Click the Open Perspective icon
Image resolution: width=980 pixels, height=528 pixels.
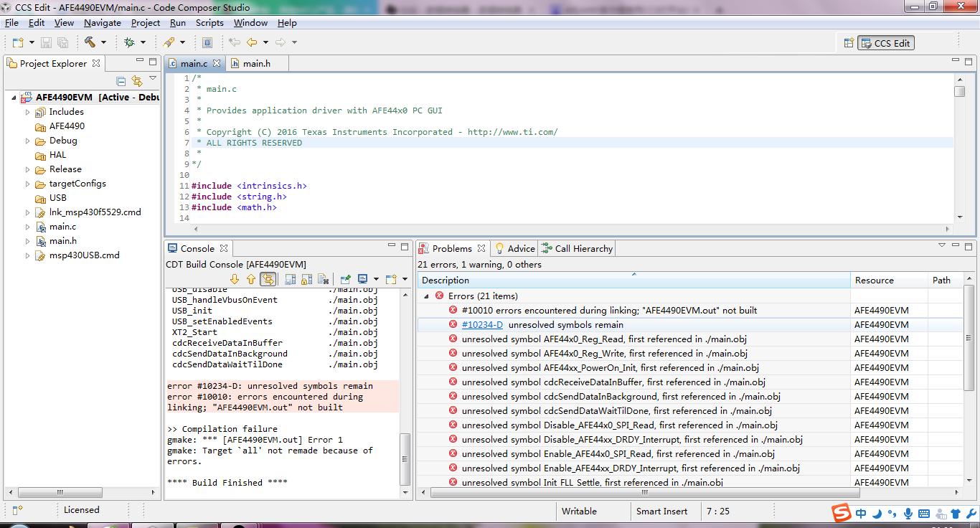pos(849,43)
